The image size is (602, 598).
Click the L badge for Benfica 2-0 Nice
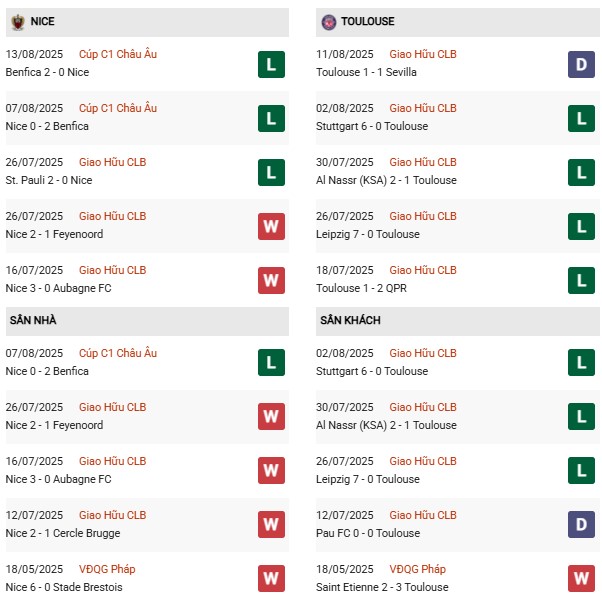[271, 64]
